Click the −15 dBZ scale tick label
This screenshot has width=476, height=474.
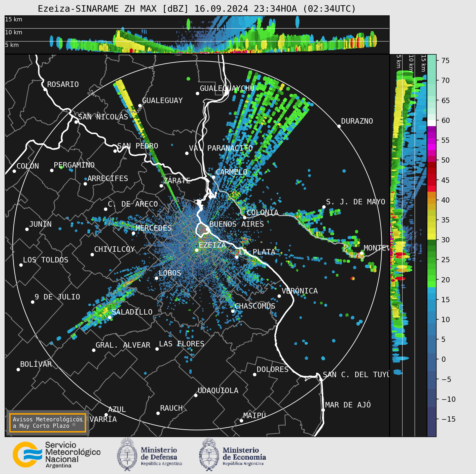[x=448, y=419]
